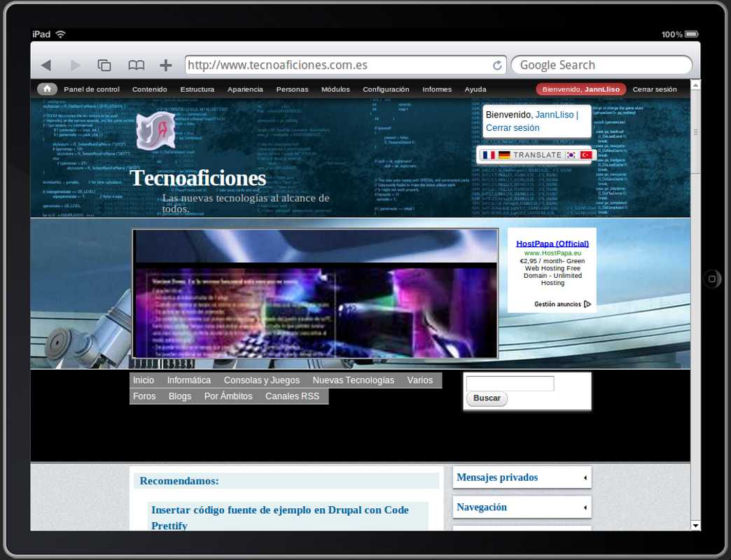Click the Google Search field
Image resolution: width=731 pixels, height=560 pixels.
tap(601, 65)
